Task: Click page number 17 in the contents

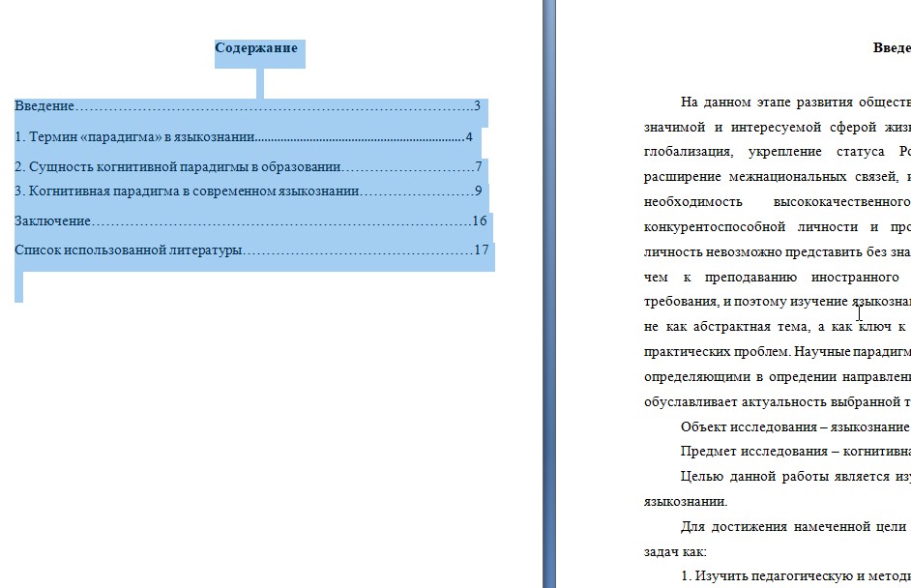Action: [x=482, y=251]
